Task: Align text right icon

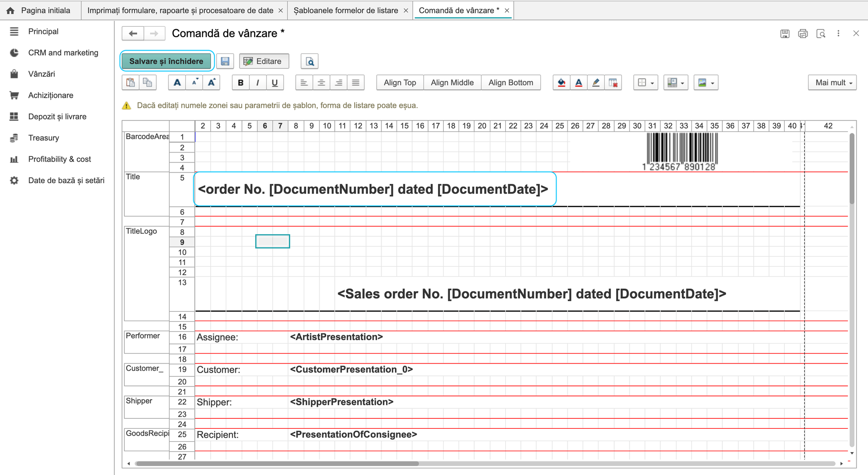Action: click(339, 82)
